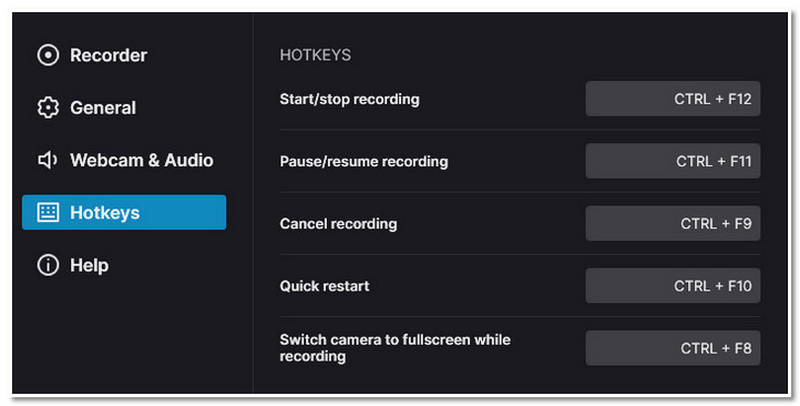The width and height of the screenshot is (800, 406).
Task: Click the Cancel recording CTRL + F9 field
Action: [x=672, y=224]
